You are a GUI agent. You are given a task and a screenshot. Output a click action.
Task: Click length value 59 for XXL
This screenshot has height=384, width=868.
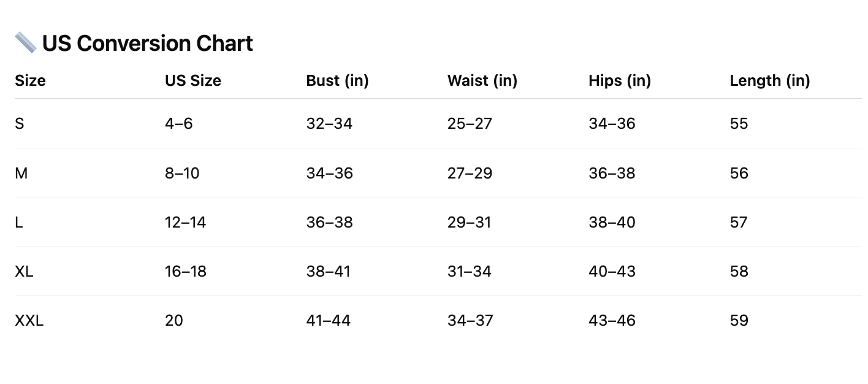point(739,320)
